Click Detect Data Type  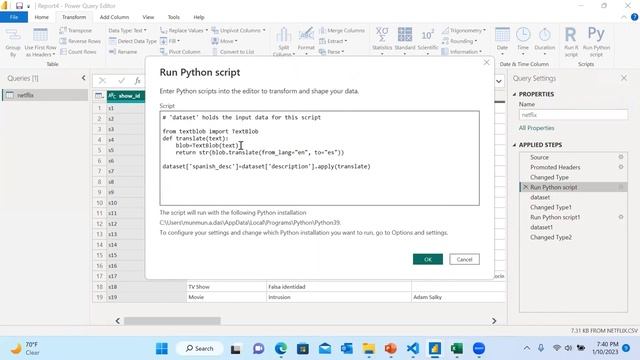[133, 41]
